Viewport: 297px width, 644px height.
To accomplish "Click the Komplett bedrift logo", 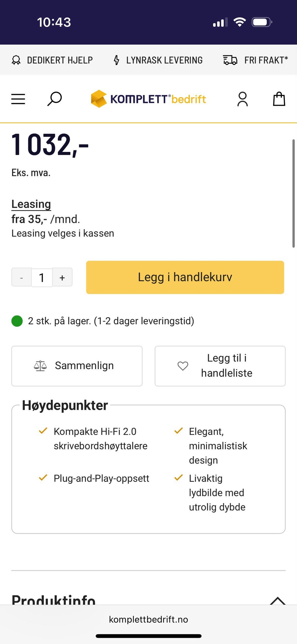I will coord(148,99).
